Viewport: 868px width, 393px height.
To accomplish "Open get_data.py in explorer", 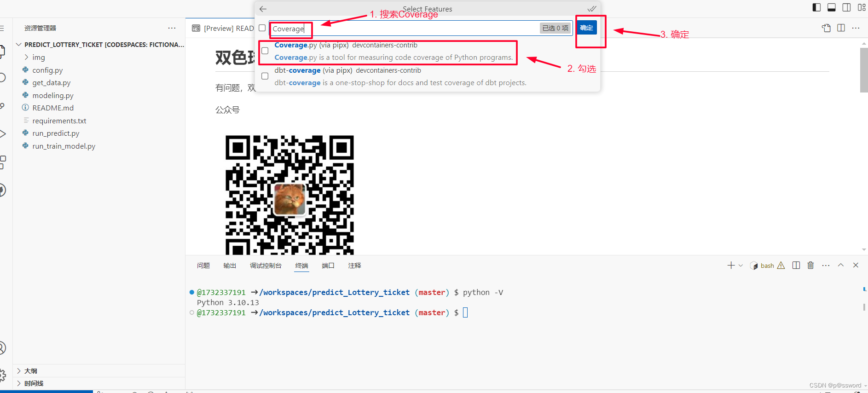I will tap(52, 82).
